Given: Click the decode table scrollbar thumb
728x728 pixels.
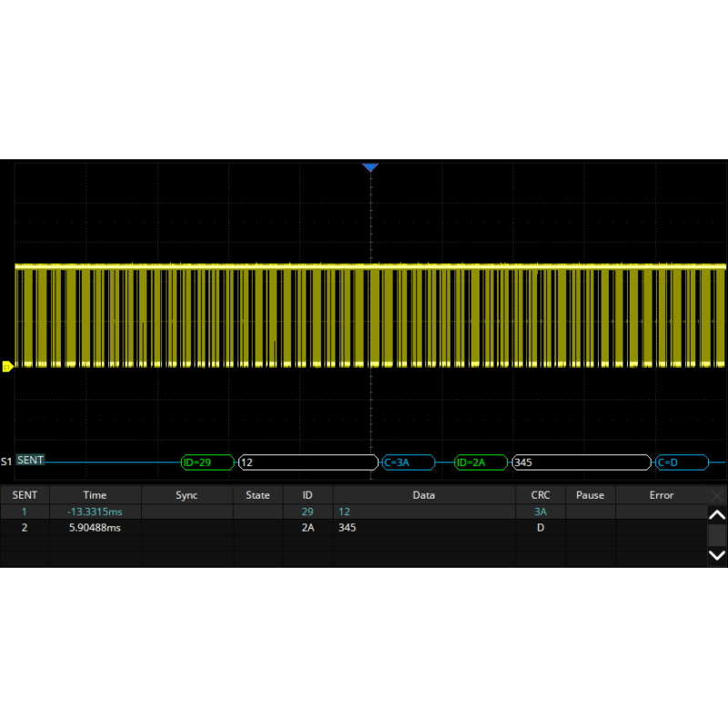Looking at the screenshot, I should (x=717, y=534).
